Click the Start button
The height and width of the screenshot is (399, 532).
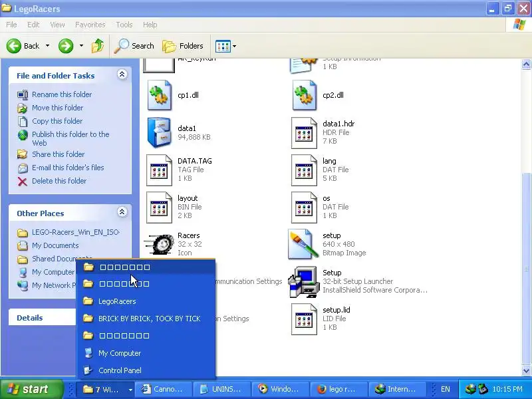[31, 389]
